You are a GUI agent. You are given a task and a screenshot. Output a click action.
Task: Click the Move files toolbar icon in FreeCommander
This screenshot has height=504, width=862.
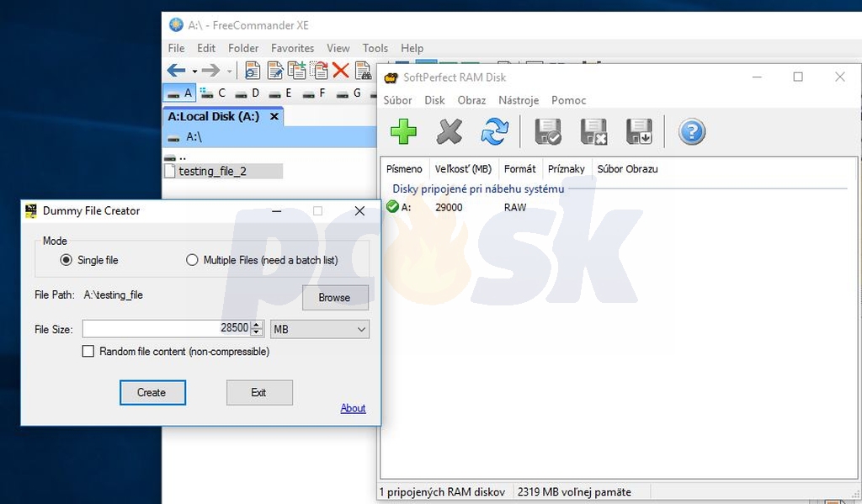tap(319, 71)
